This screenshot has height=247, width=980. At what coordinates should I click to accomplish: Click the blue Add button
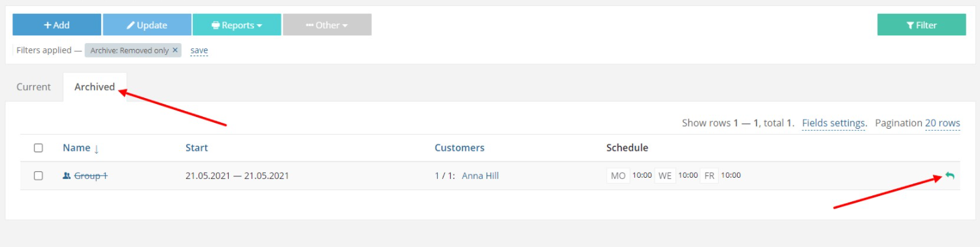(57, 25)
